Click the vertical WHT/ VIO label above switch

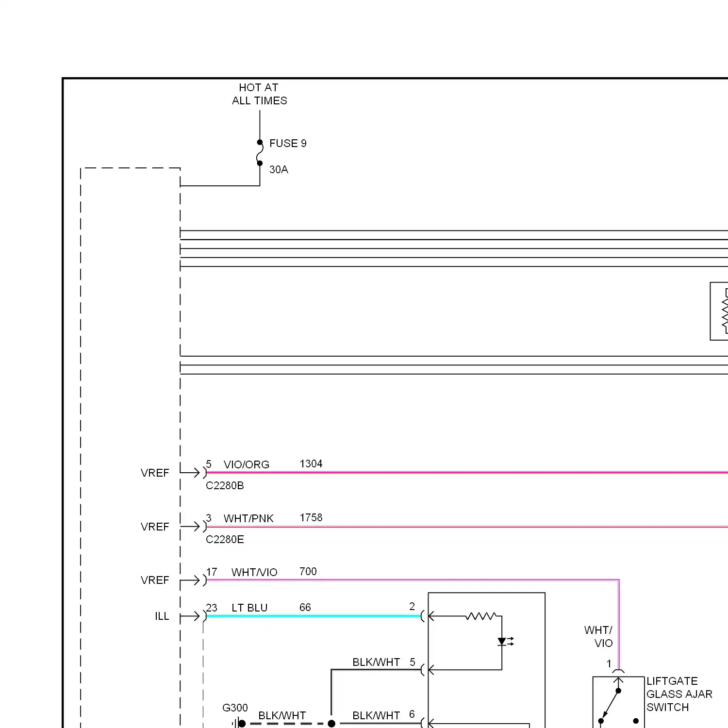click(x=598, y=637)
